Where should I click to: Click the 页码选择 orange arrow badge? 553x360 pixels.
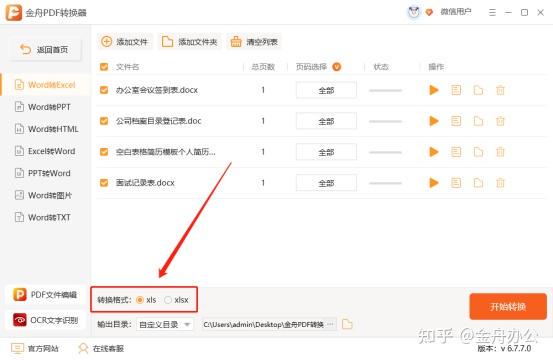[x=336, y=67]
